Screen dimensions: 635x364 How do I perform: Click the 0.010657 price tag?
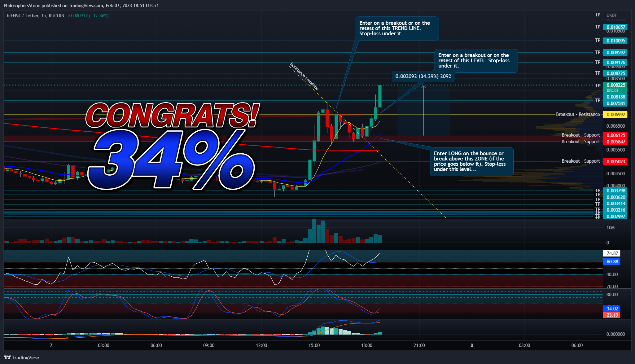(x=615, y=27)
